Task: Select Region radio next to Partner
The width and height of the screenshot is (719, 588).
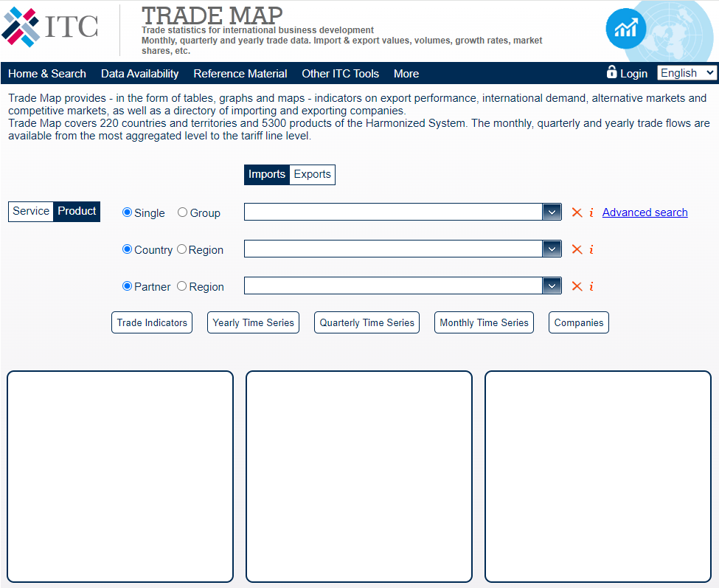Action: [x=182, y=286]
